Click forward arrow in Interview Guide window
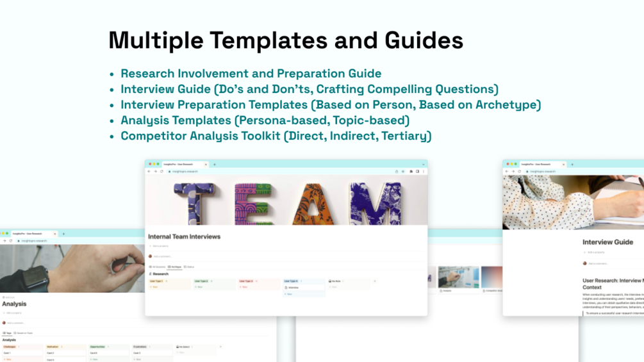644x362 pixels. (513, 172)
